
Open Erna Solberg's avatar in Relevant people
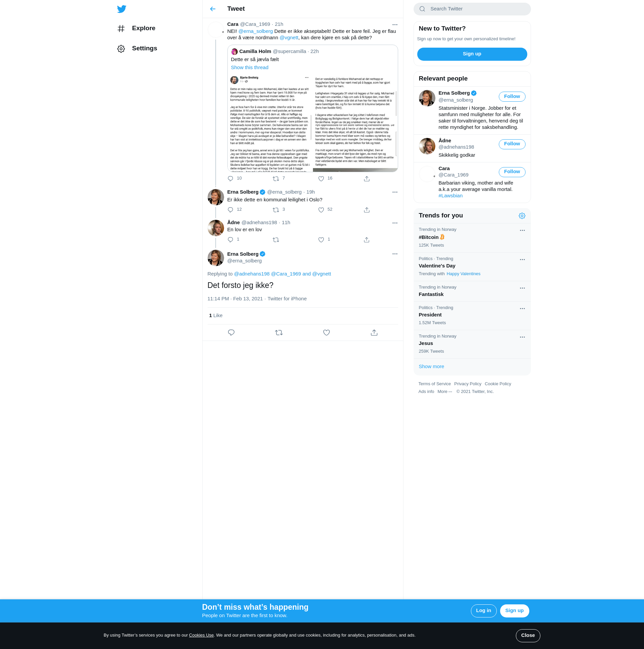(x=427, y=98)
